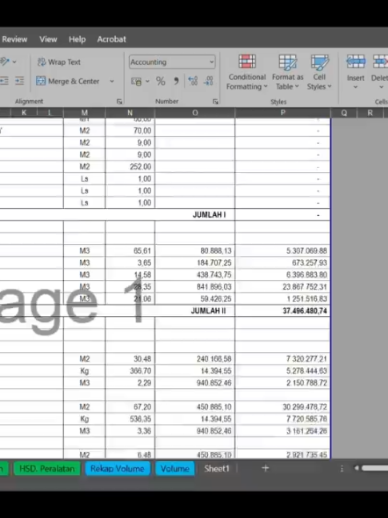Click the accounting number format icon

tap(136, 81)
